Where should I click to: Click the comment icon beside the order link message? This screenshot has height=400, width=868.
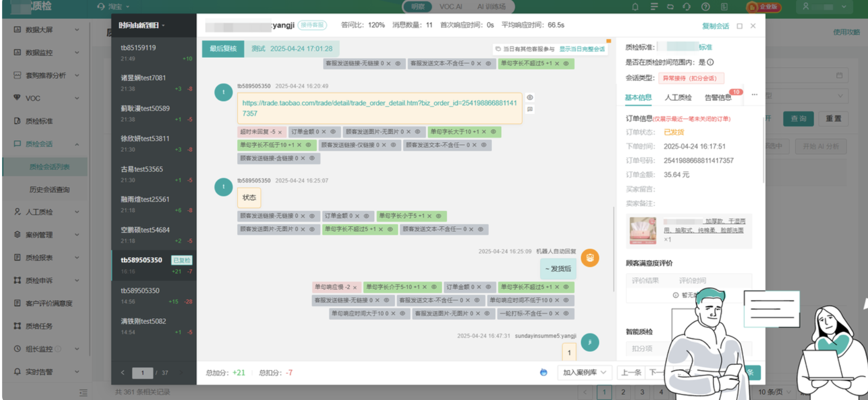[x=530, y=109]
